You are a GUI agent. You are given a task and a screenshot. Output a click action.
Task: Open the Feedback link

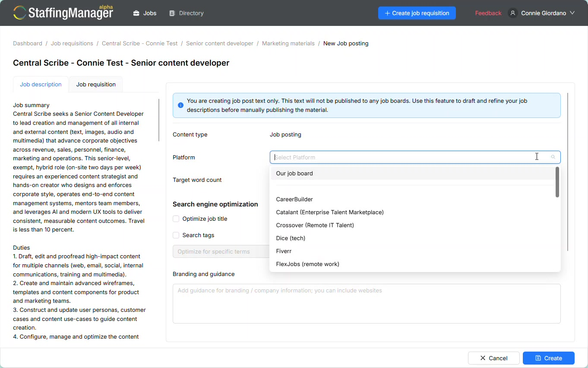(488, 13)
